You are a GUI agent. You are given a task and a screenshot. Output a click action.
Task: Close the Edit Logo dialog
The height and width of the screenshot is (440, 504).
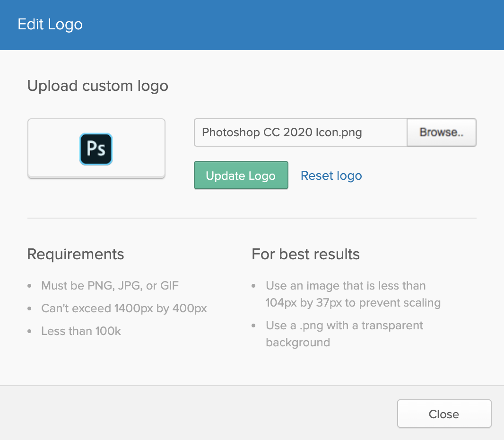click(x=444, y=414)
